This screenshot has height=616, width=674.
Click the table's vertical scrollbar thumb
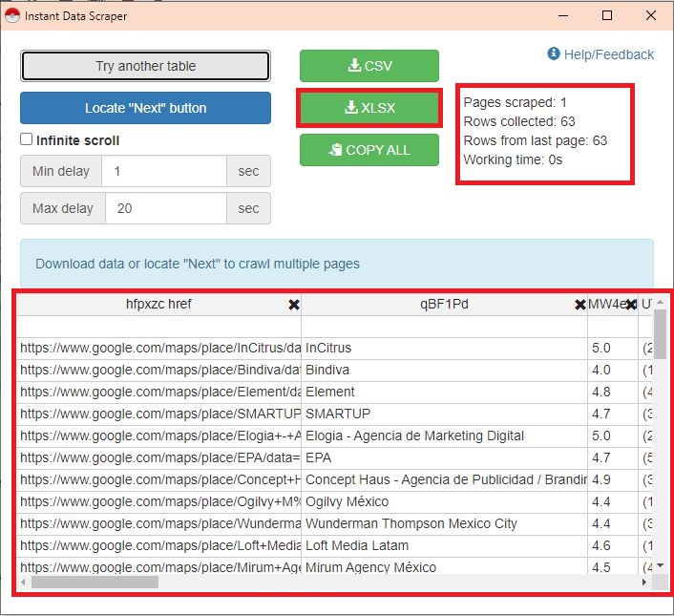click(x=660, y=334)
